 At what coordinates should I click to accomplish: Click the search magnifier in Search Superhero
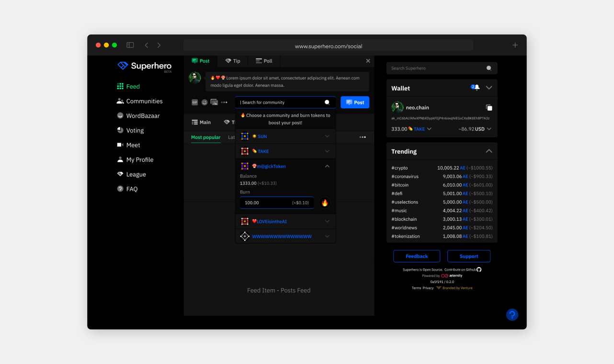point(489,68)
